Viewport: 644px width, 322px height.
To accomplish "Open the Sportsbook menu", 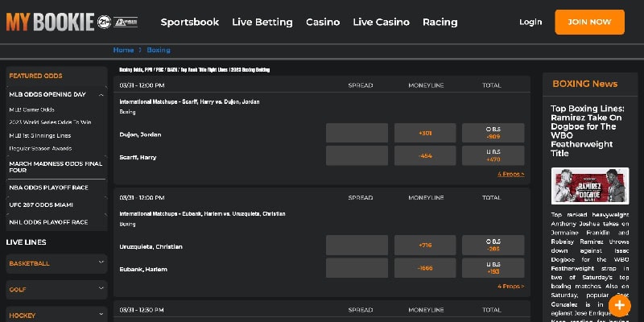I will click(x=190, y=23).
